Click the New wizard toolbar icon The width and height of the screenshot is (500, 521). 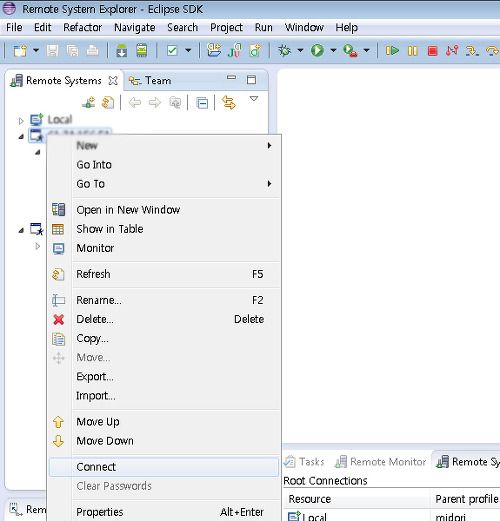pos(20,51)
